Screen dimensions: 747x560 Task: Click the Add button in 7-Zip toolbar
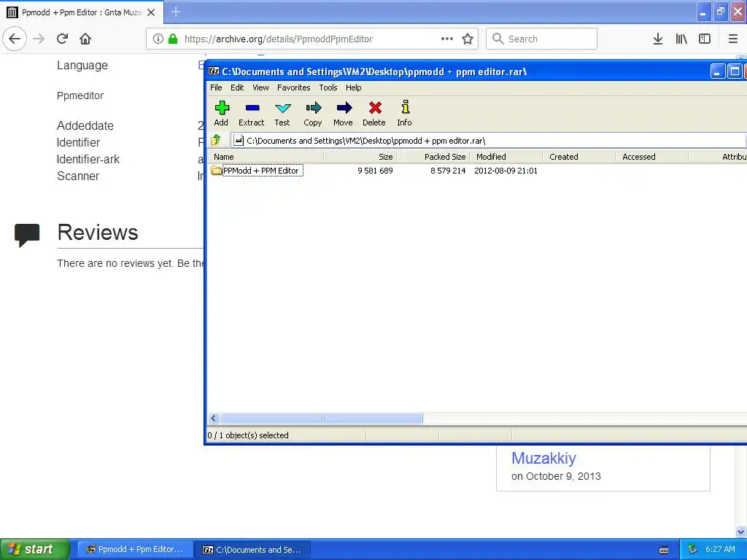[222, 114]
